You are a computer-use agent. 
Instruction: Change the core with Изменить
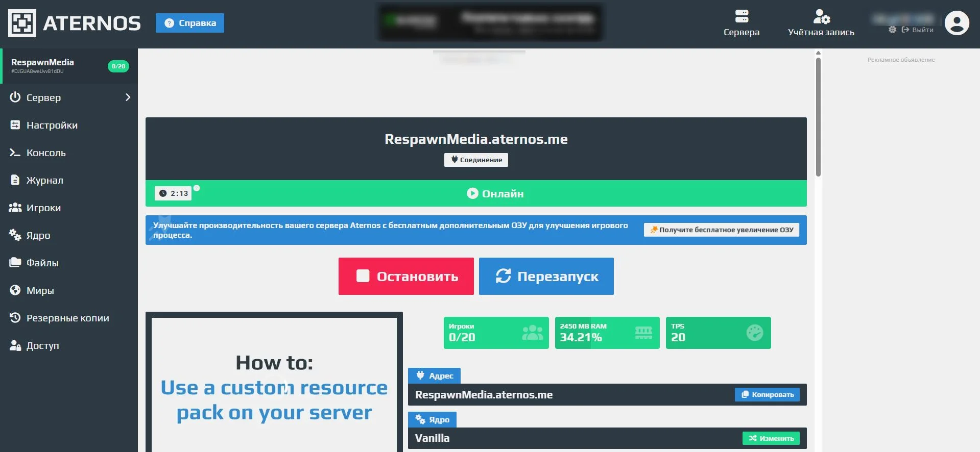pyautogui.click(x=771, y=438)
